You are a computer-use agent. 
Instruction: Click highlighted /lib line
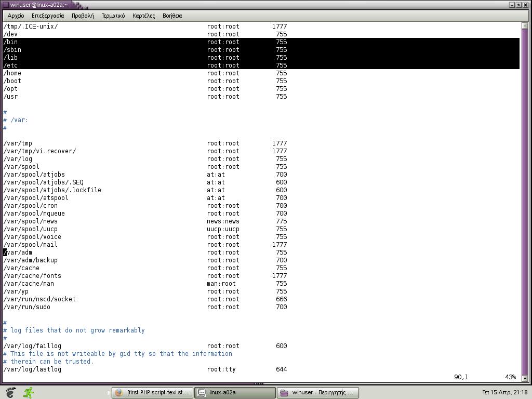[x=261, y=58]
